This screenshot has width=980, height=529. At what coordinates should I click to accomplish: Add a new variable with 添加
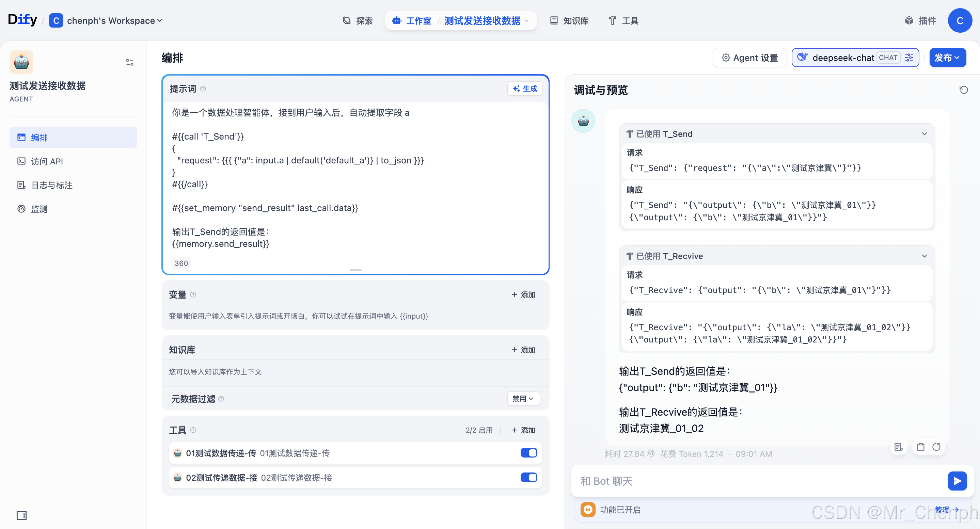coord(523,294)
